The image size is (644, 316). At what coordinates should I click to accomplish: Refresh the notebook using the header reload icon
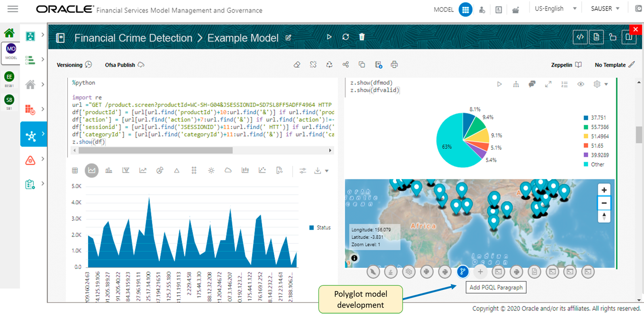pyautogui.click(x=345, y=37)
